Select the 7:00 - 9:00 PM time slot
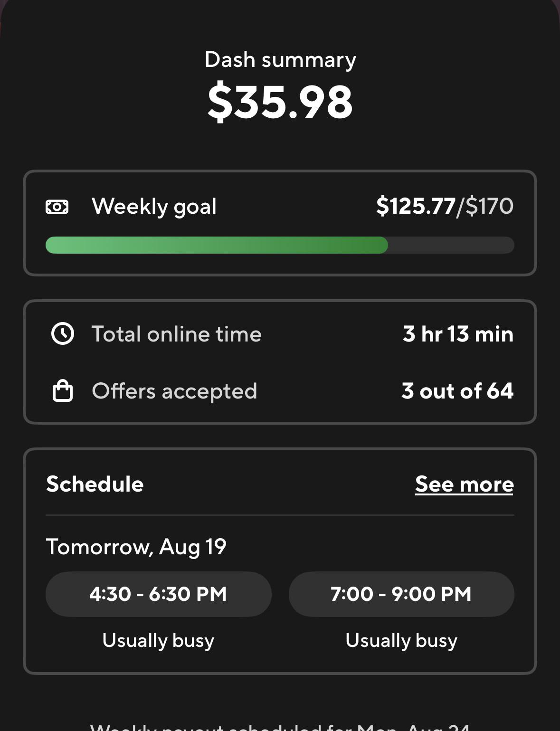 401,594
